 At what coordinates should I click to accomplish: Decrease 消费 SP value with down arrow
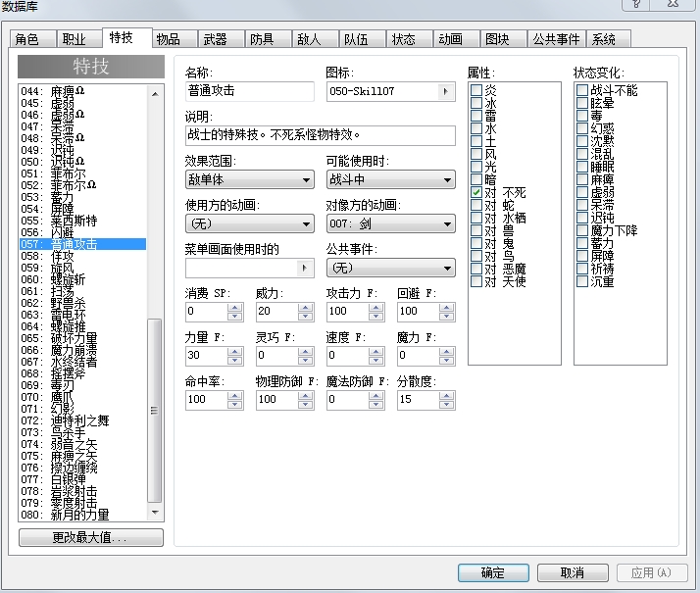click(235, 316)
